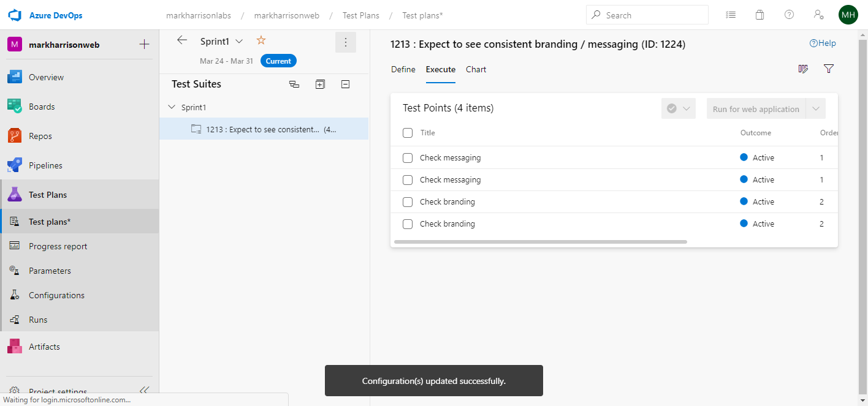Open the Artifacts hub icon
The height and width of the screenshot is (406, 868).
pos(15,347)
